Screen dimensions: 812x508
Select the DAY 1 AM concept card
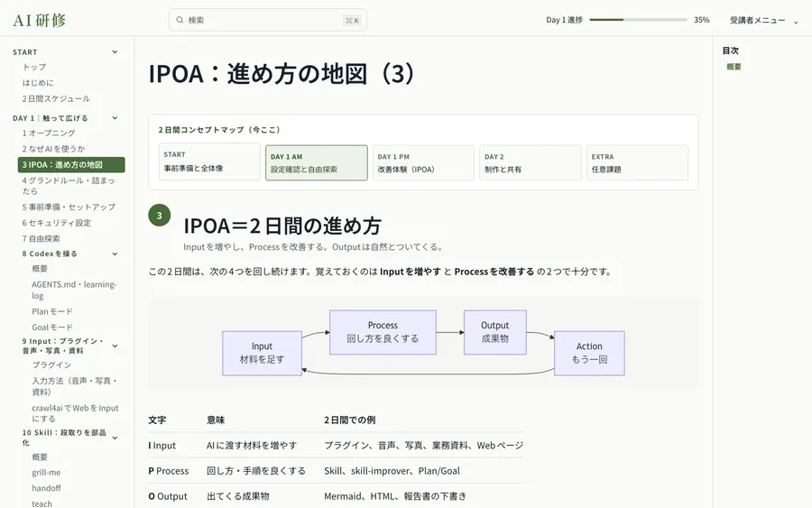point(317,162)
